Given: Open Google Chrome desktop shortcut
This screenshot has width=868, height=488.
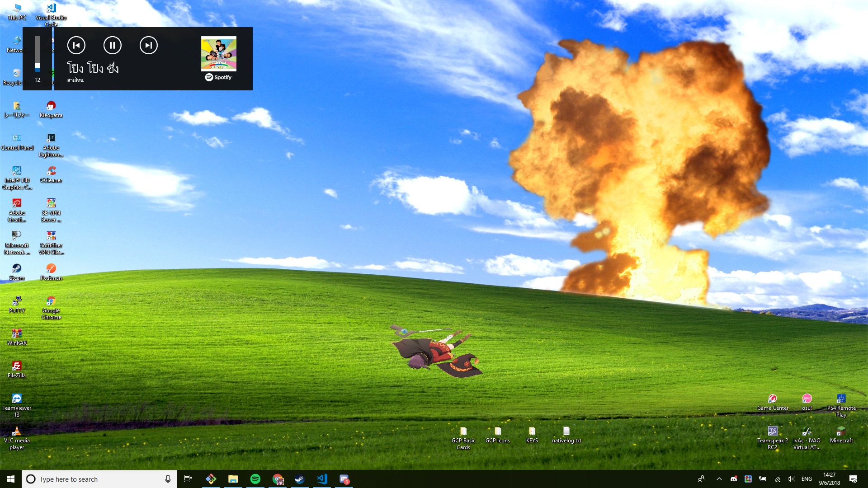Looking at the screenshot, I should (51, 307).
